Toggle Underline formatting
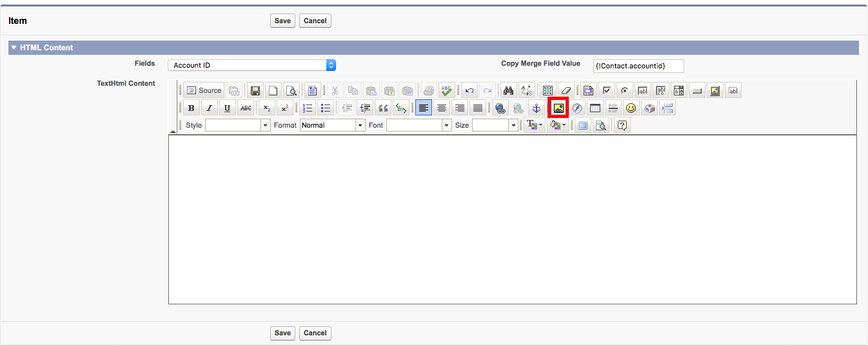Viewport: 868px width, 345px height. (x=227, y=108)
